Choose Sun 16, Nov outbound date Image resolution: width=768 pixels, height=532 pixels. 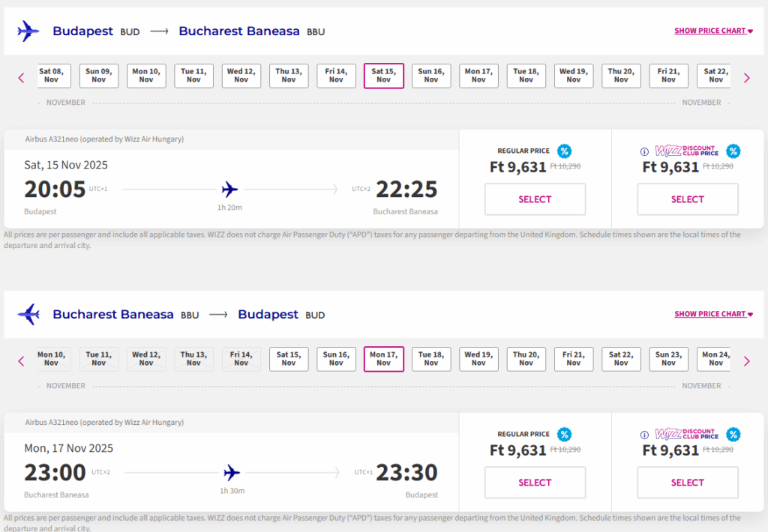(431, 76)
